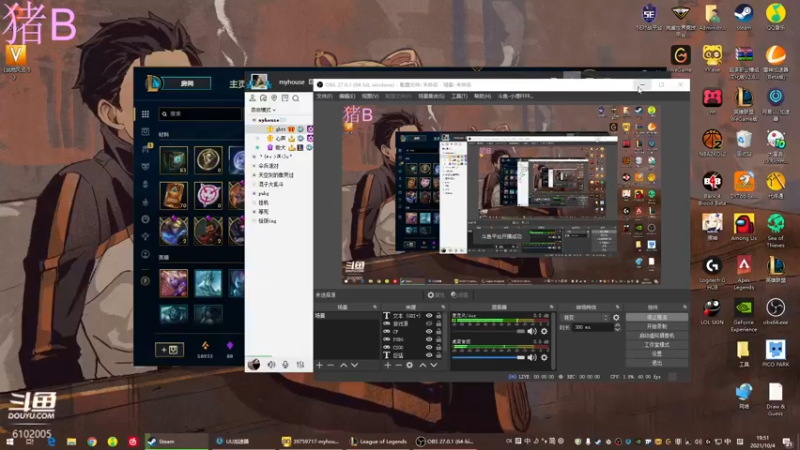Open the 主页 home tab in League client
Viewport: 800px width, 450px height.
coord(237,84)
